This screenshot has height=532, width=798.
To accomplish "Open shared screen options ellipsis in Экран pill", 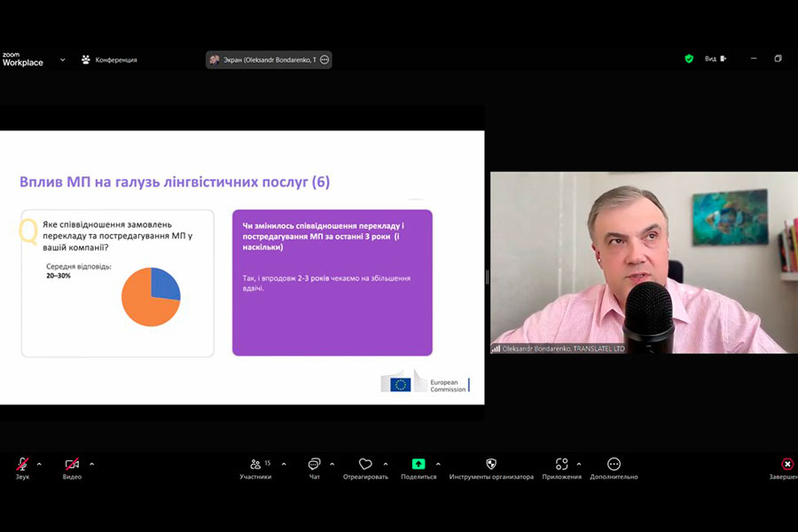I will click(325, 59).
